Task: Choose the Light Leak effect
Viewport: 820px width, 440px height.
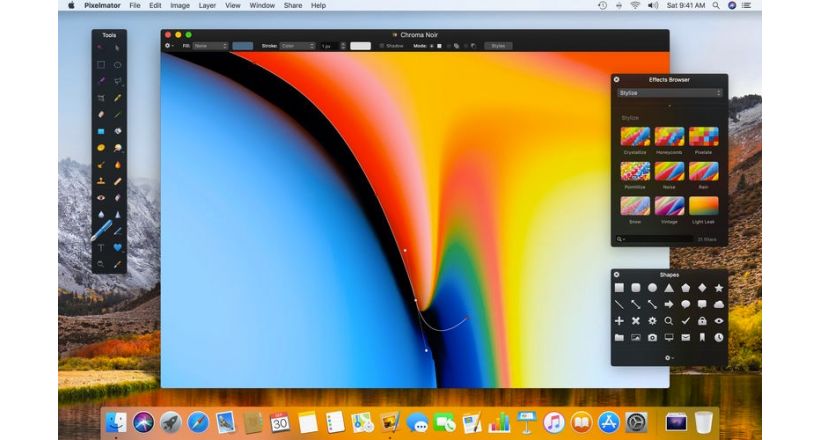Action: point(703,206)
